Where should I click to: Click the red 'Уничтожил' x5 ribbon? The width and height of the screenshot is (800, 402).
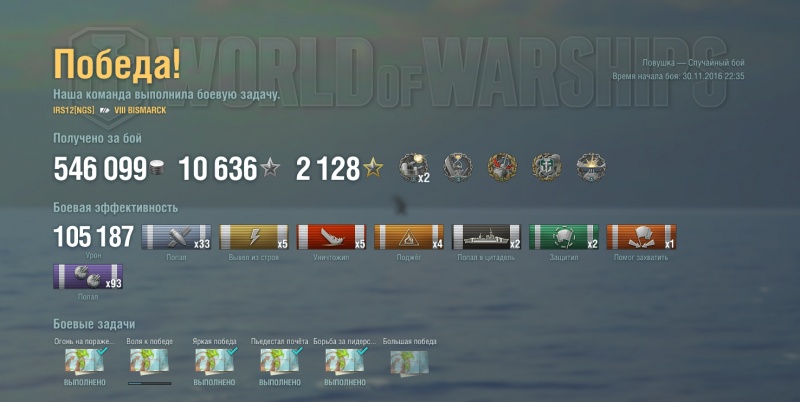[x=331, y=237]
